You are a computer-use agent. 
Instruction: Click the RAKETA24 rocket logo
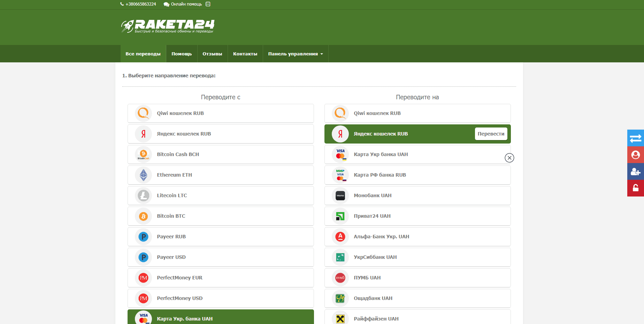(168, 26)
